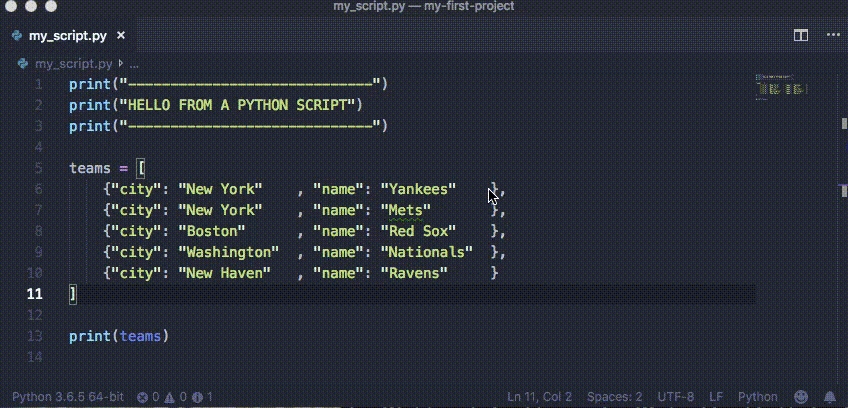
Task: Click the errors count icon in status bar
Action: [x=143, y=397]
